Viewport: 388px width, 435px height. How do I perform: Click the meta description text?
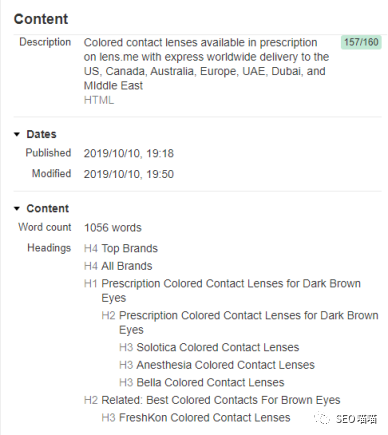tap(206, 64)
